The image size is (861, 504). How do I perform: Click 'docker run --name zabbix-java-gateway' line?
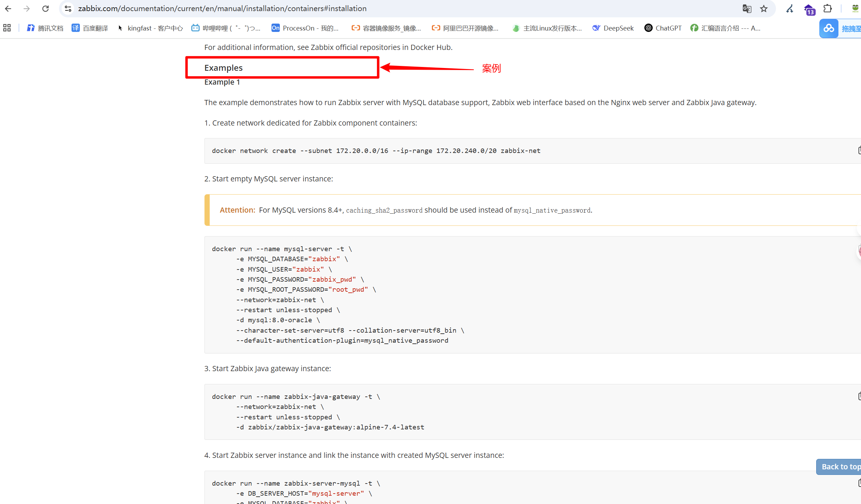[296, 397]
